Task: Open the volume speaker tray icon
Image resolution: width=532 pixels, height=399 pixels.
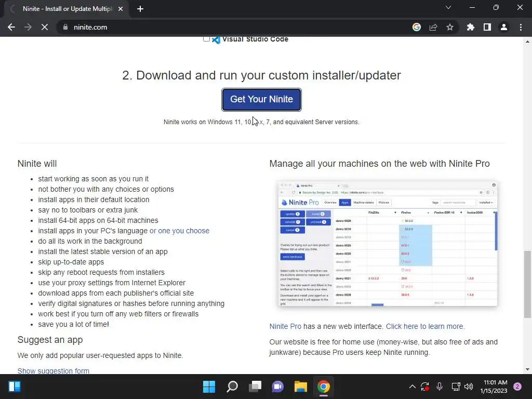Action: tap(469, 387)
